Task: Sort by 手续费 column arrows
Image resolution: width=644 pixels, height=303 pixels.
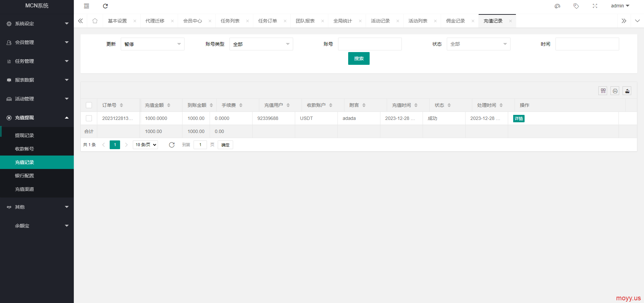Action: point(241,105)
